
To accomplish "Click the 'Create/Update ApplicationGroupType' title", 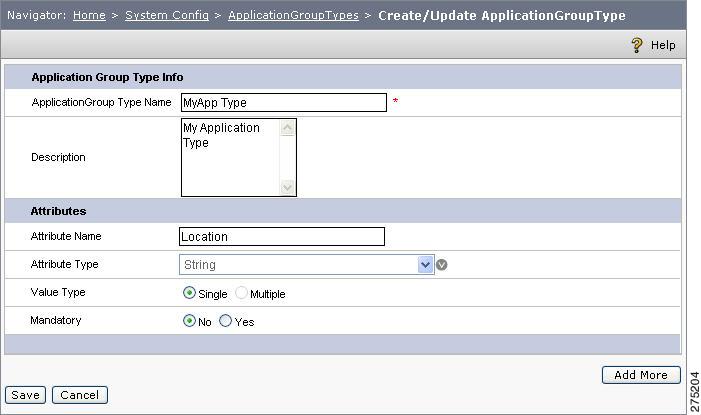I will tap(502, 15).
